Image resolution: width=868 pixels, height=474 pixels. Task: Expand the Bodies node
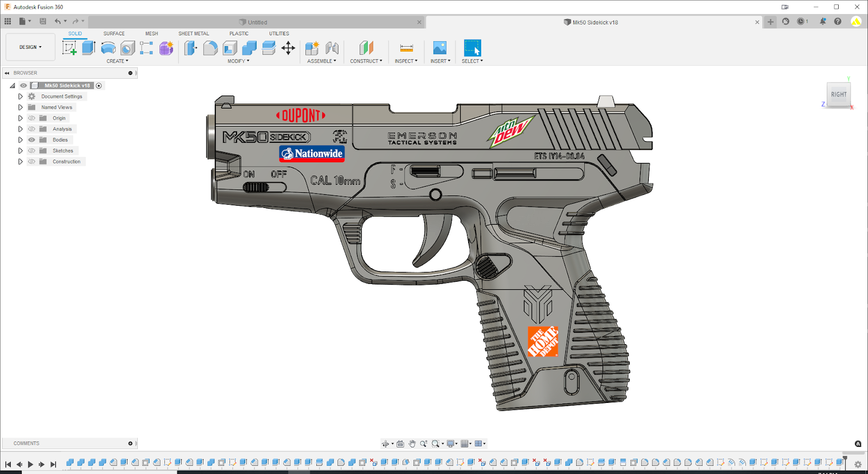(20, 140)
